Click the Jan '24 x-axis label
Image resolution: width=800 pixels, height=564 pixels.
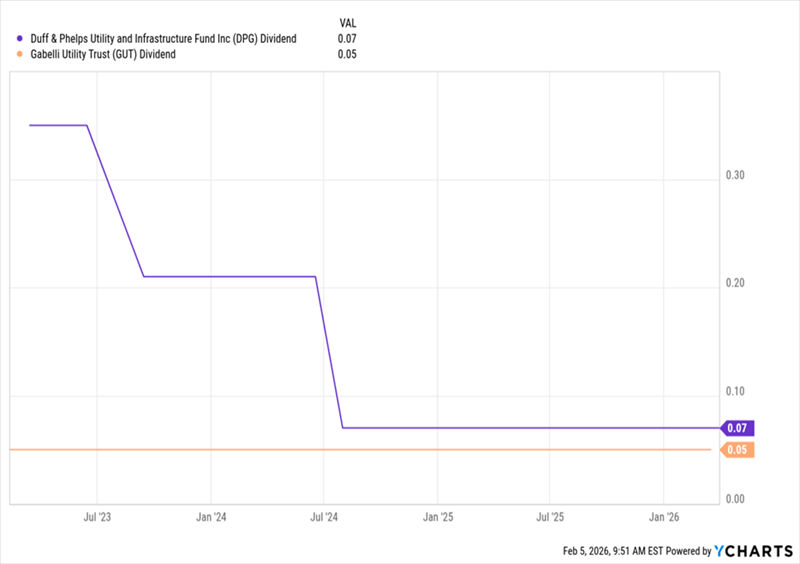210,517
